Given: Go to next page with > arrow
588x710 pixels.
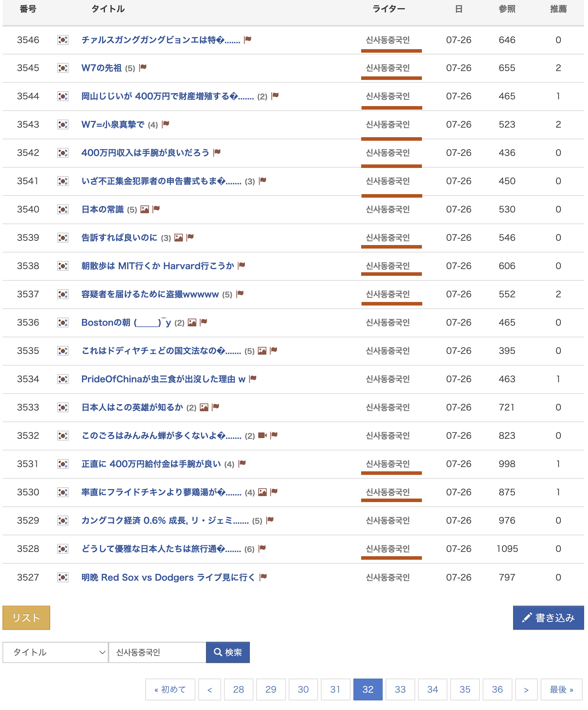Looking at the screenshot, I should (x=526, y=689).
